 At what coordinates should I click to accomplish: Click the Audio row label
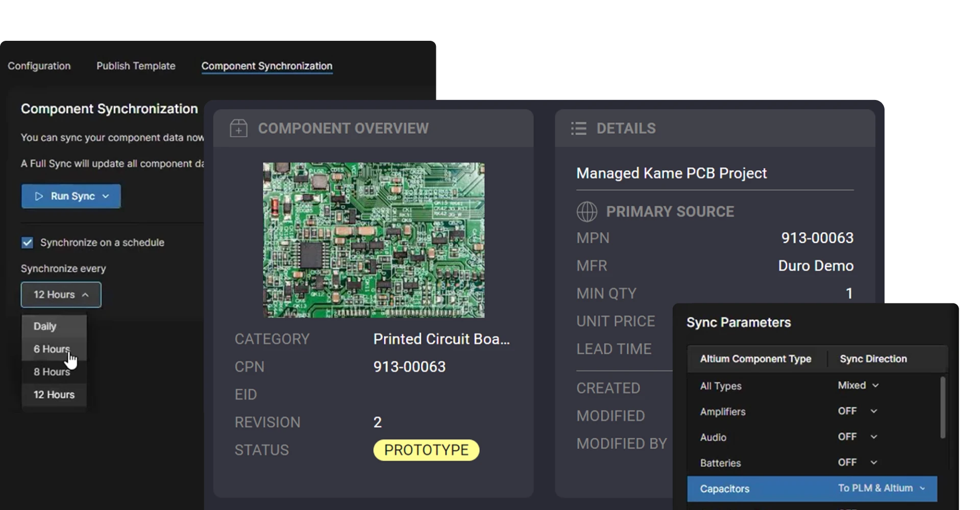pyautogui.click(x=713, y=438)
